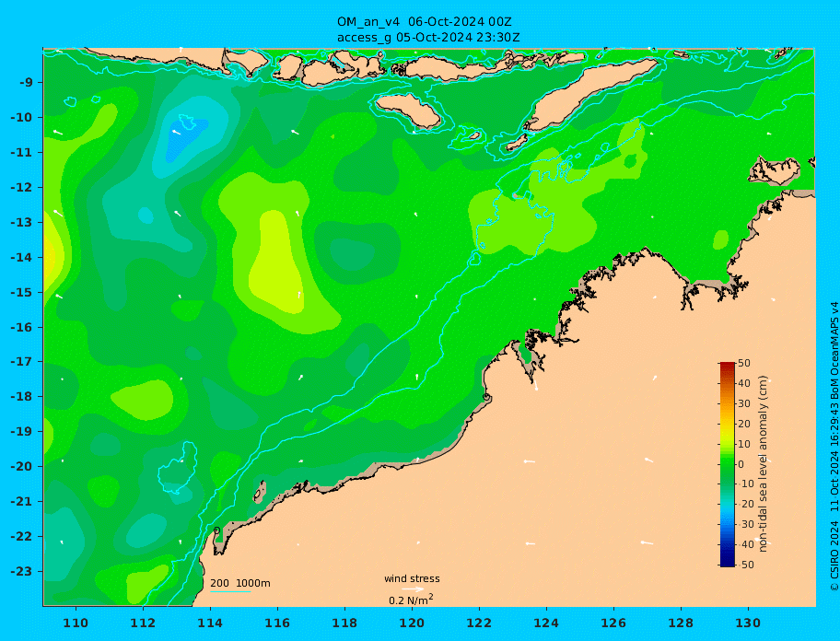
Task: Click latitude axis label '-15'
Action: click(x=21, y=292)
